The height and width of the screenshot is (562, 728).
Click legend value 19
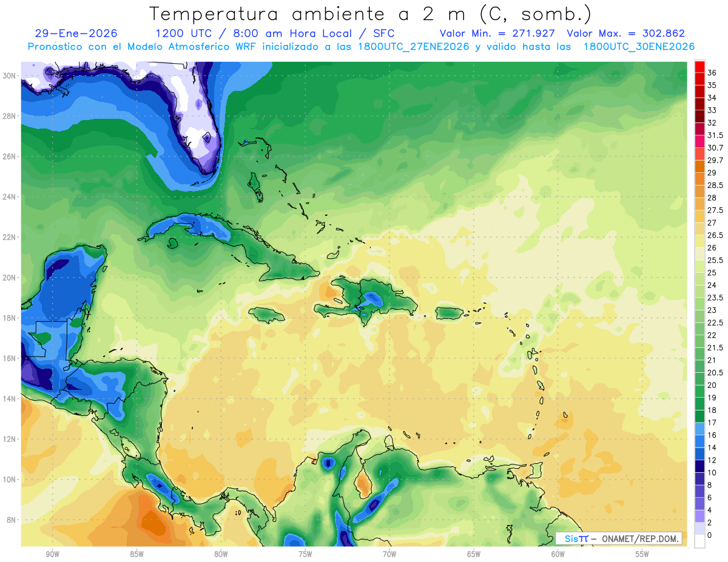coord(712,398)
